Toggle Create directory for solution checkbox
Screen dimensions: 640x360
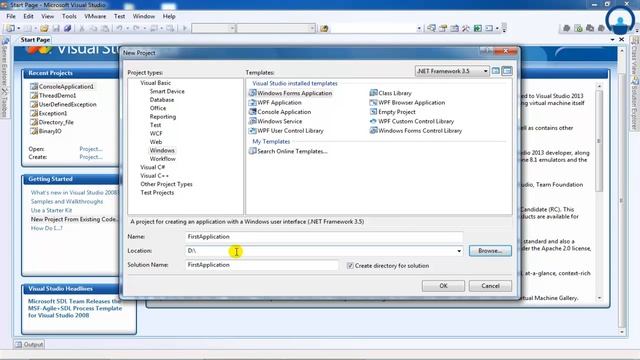click(x=350, y=266)
